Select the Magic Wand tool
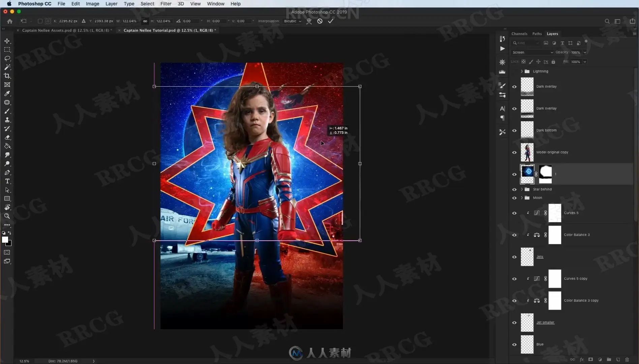This screenshot has height=364, width=639. pos(7,67)
